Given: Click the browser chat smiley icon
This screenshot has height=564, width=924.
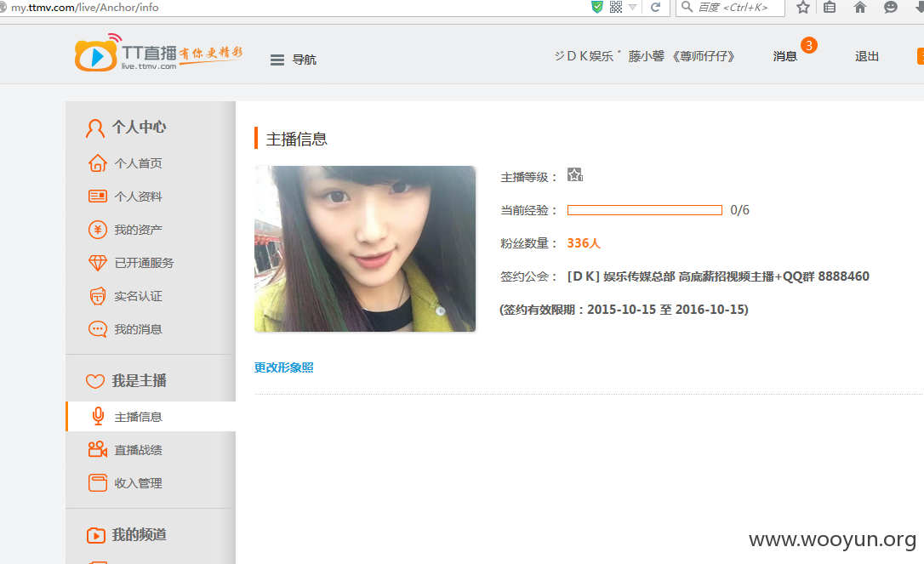Looking at the screenshot, I should 891,7.
